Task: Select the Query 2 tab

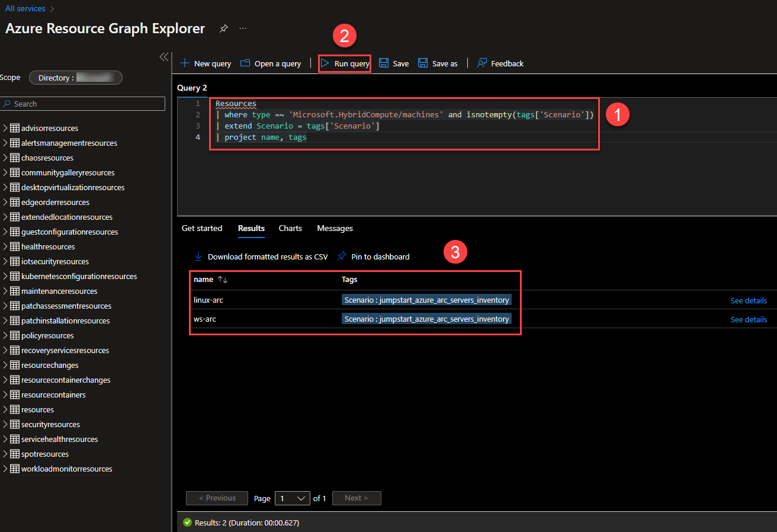Action: pos(192,88)
